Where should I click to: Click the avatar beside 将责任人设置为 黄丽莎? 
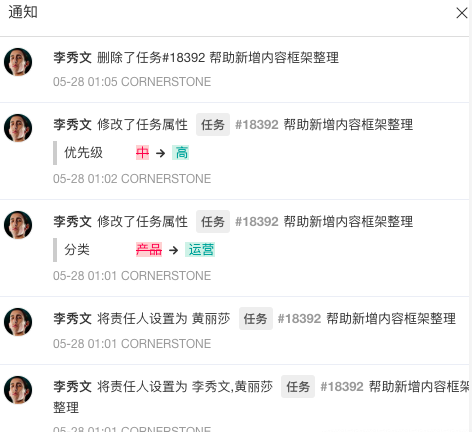[x=18, y=322]
